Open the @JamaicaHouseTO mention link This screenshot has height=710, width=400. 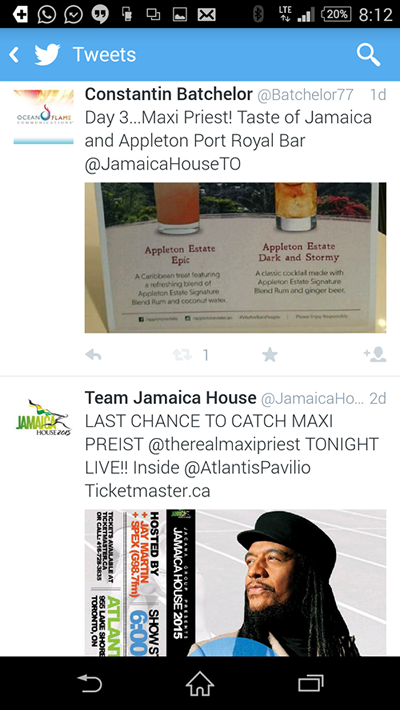(163, 164)
